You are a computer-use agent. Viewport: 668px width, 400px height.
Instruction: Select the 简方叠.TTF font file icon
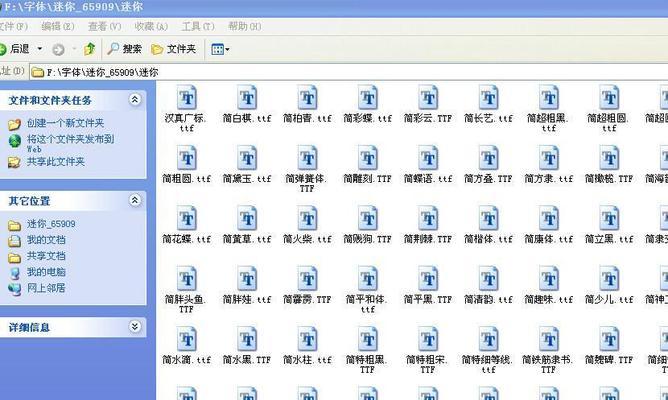[489, 158]
